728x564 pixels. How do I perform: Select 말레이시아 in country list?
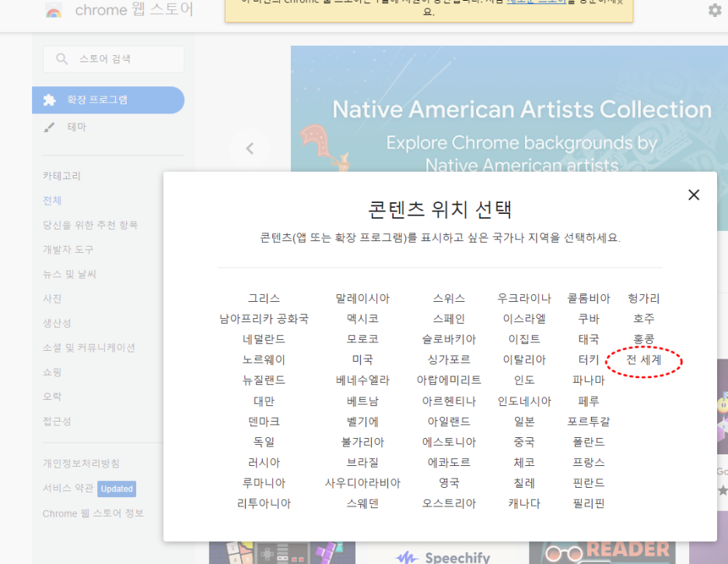[x=362, y=299]
